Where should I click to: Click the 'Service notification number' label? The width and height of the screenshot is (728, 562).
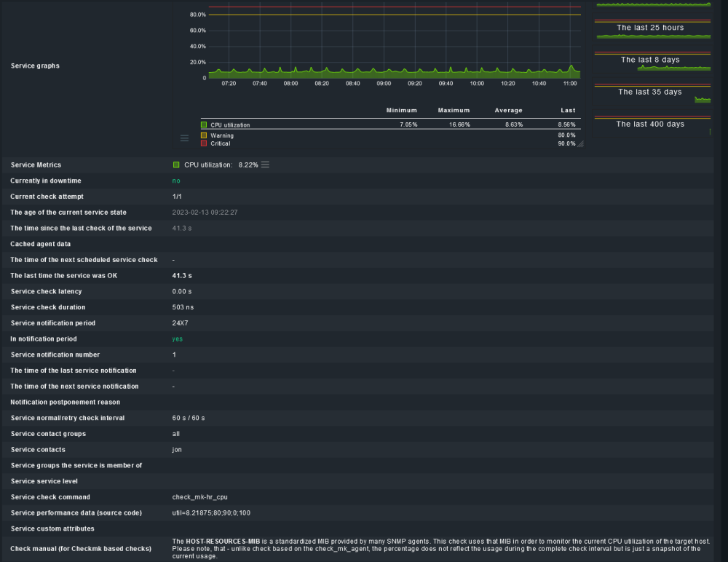coord(55,355)
